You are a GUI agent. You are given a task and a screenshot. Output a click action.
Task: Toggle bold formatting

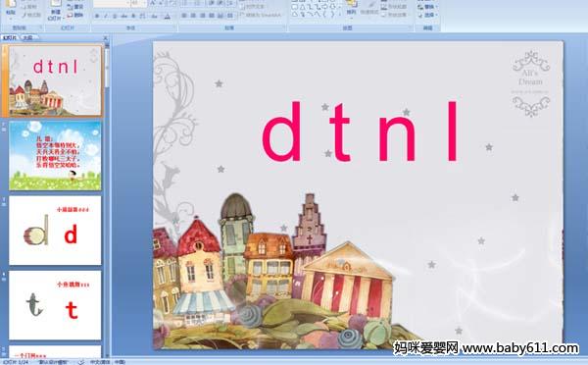click(x=97, y=16)
